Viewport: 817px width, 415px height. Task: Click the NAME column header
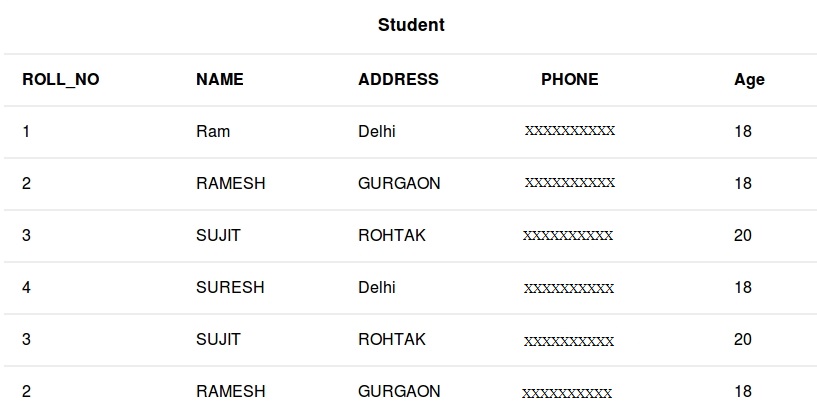(219, 80)
